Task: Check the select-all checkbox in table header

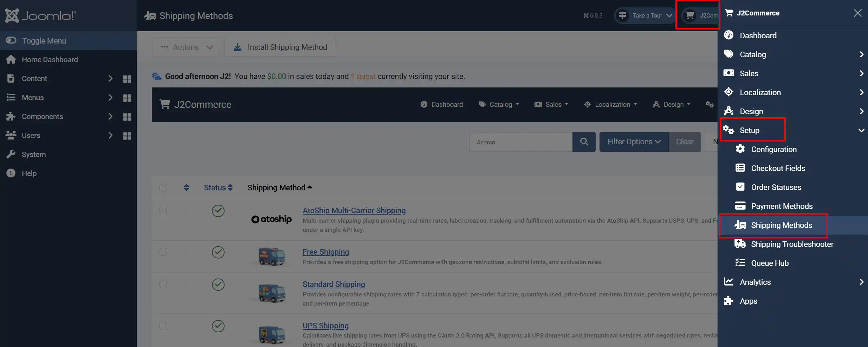Action: pyautogui.click(x=163, y=188)
